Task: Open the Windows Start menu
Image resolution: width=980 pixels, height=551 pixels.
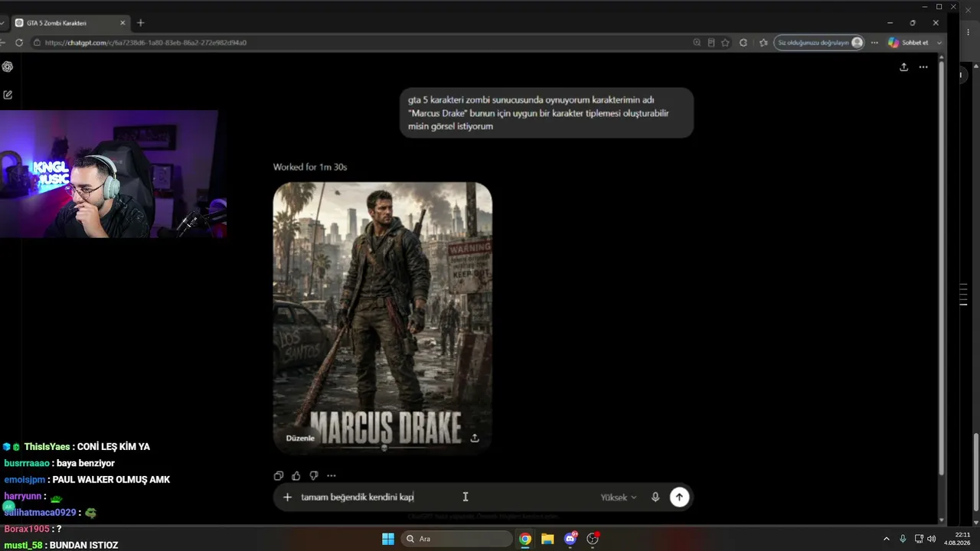Action: [x=388, y=539]
